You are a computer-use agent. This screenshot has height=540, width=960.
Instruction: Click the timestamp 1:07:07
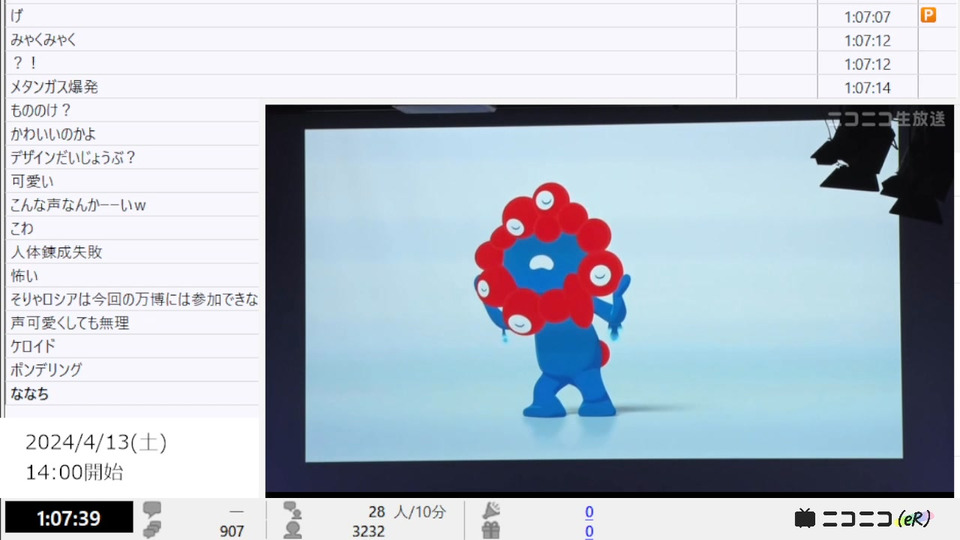(867, 17)
